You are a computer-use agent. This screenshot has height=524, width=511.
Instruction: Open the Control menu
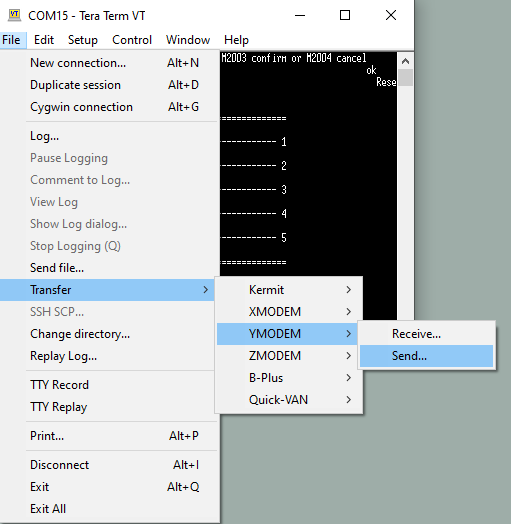pos(132,40)
